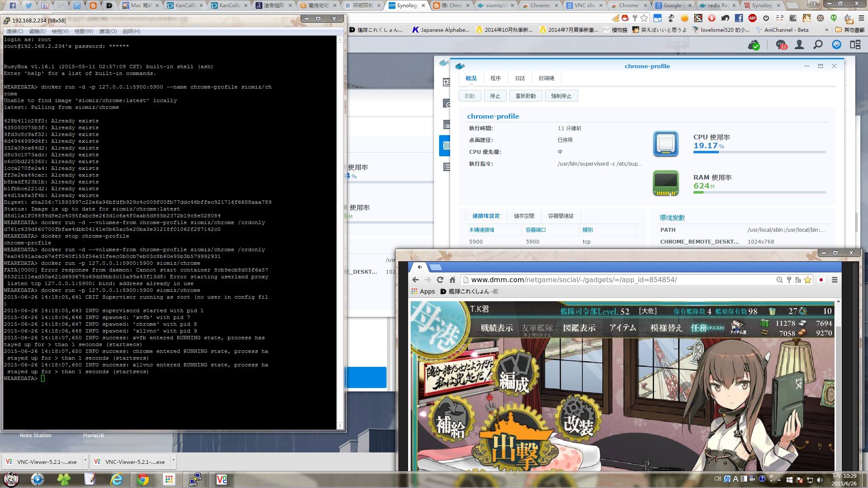Switch to the 終端機 terminal tab
Screen dimensions: 868x488
(x=546, y=78)
